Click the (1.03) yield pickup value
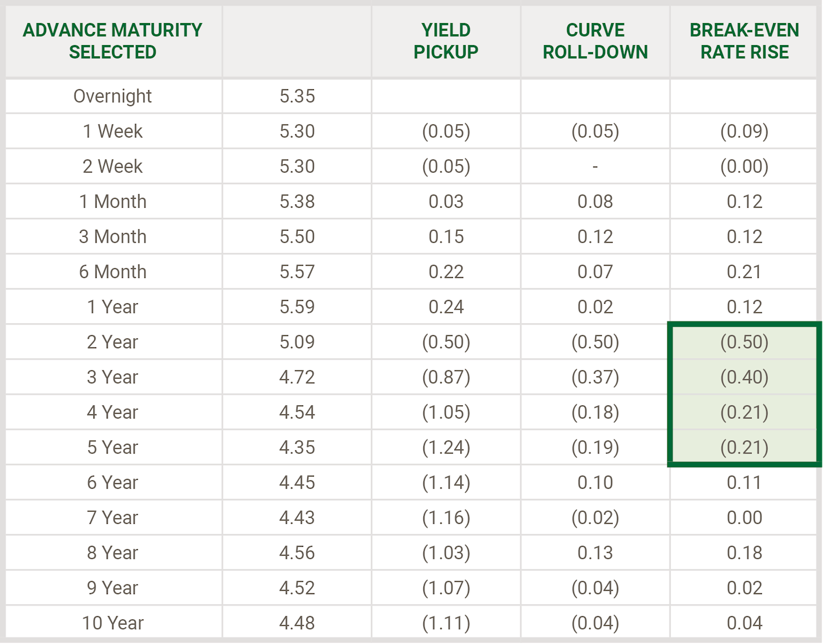Screen dimensions: 823x644 pos(446,553)
